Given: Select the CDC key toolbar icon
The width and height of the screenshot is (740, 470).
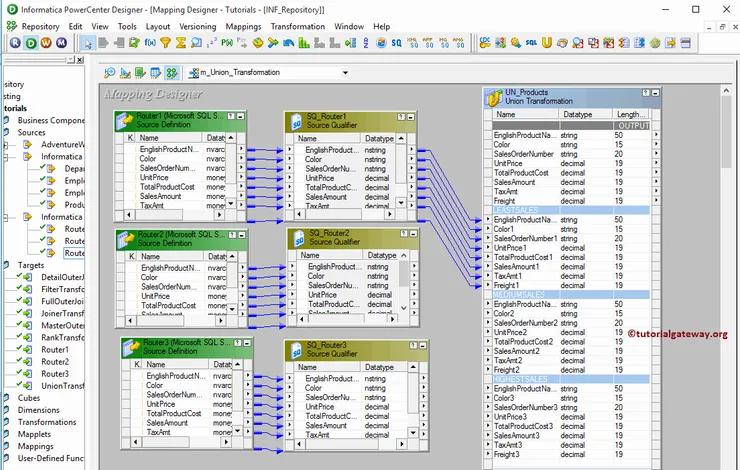Looking at the screenshot, I should (485, 43).
